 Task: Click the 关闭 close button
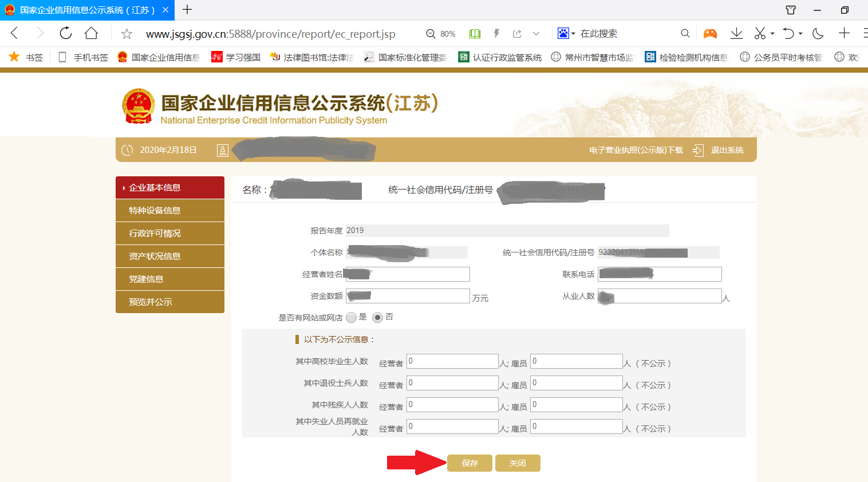[x=518, y=463]
